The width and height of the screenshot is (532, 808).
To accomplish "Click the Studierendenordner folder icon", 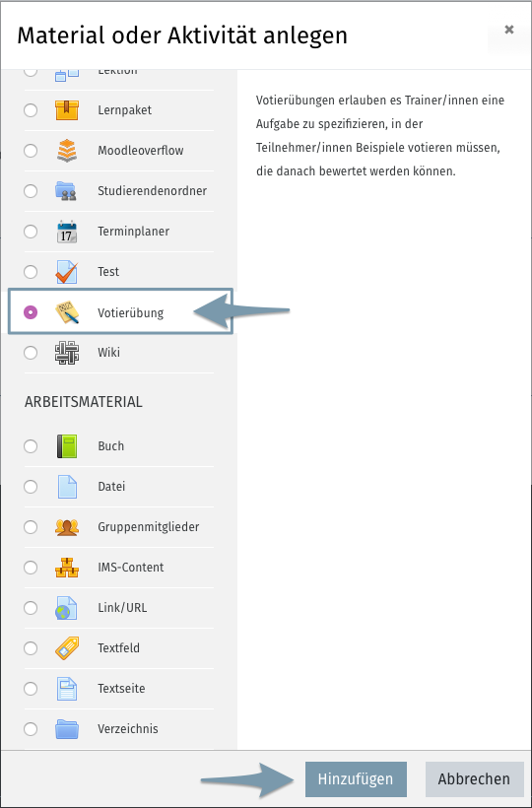I will (x=66, y=190).
